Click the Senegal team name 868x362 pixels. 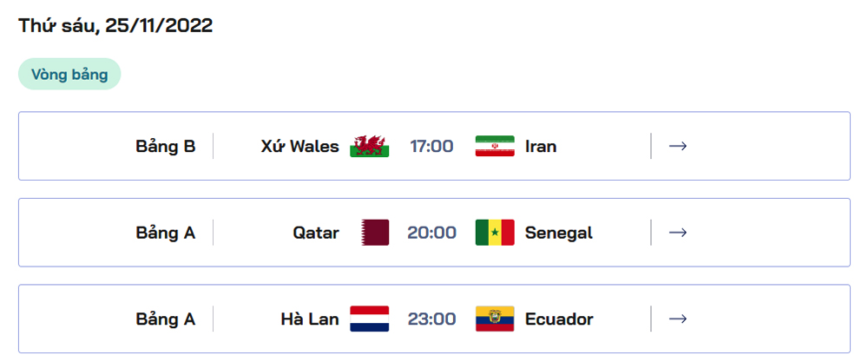pyautogui.click(x=558, y=233)
